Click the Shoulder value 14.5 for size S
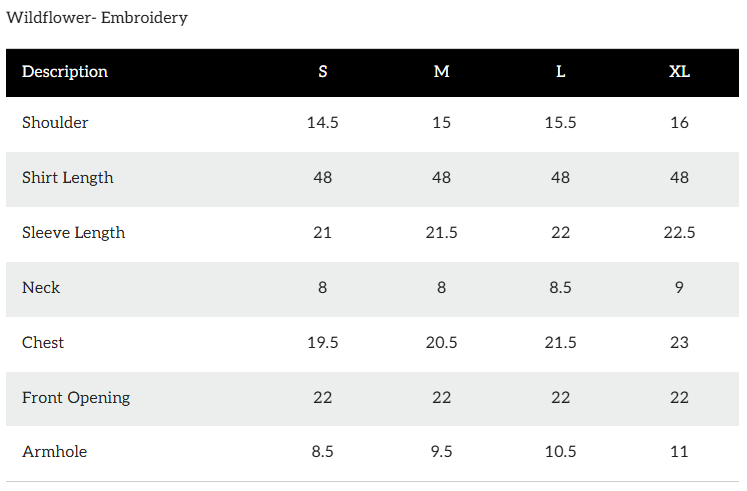Viewport: 747px width, 491px height. pos(322,123)
